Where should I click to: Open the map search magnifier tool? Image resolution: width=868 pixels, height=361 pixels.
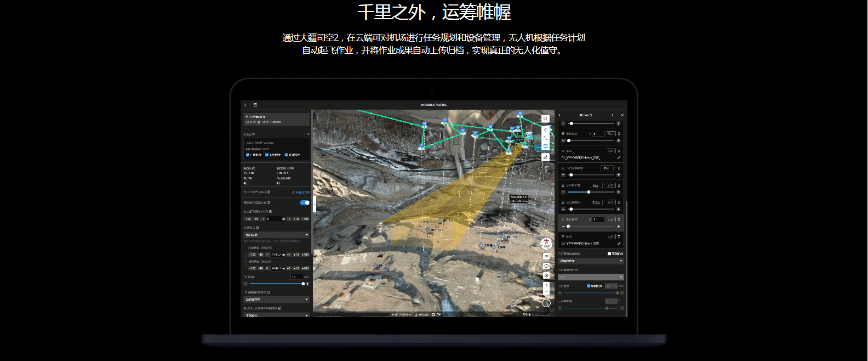[545, 119]
